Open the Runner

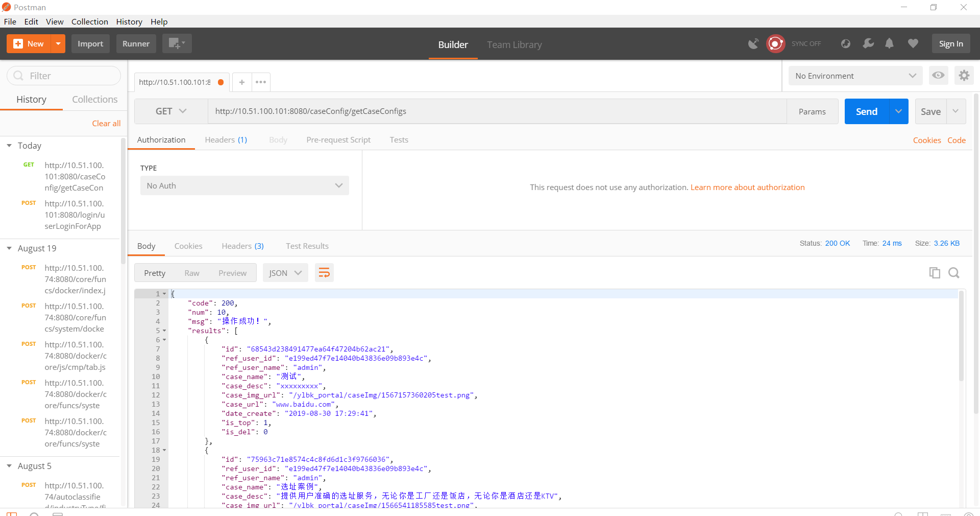[x=136, y=44]
